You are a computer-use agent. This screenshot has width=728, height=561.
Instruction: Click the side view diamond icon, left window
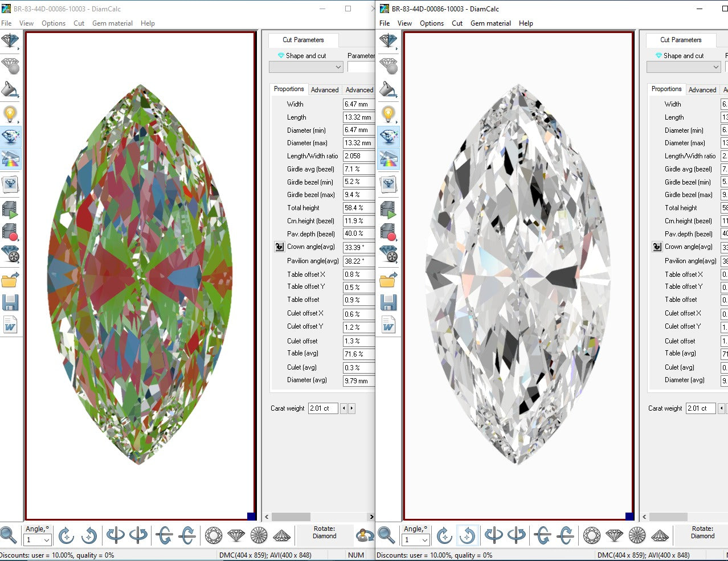point(236,535)
